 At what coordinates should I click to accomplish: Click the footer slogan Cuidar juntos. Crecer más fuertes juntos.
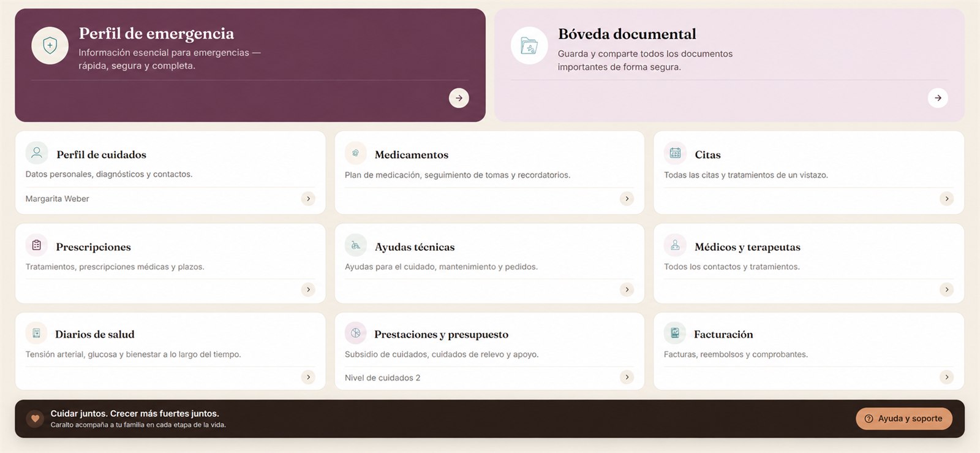click(x=135, y=413)
